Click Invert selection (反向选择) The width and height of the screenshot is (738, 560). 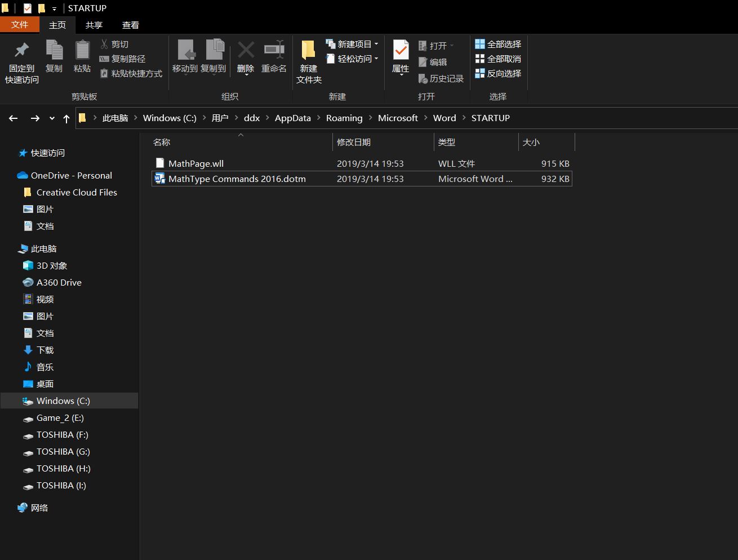[498, 73]
